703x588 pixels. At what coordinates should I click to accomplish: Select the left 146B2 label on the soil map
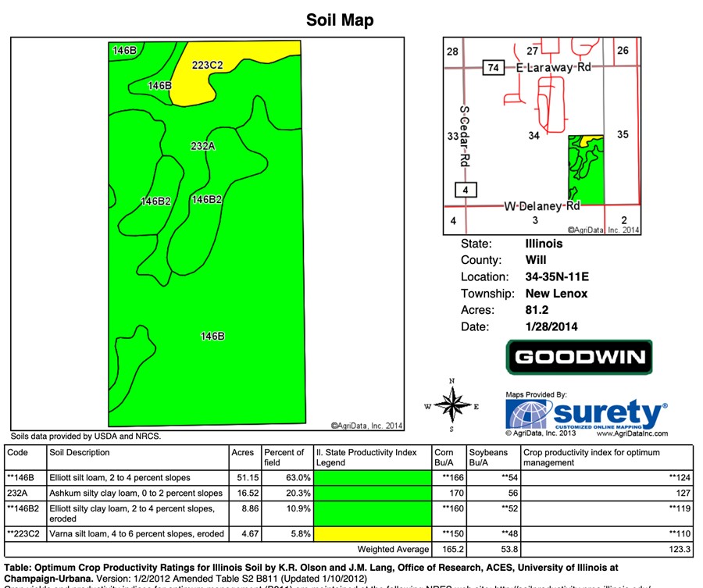tap(155, 201)
